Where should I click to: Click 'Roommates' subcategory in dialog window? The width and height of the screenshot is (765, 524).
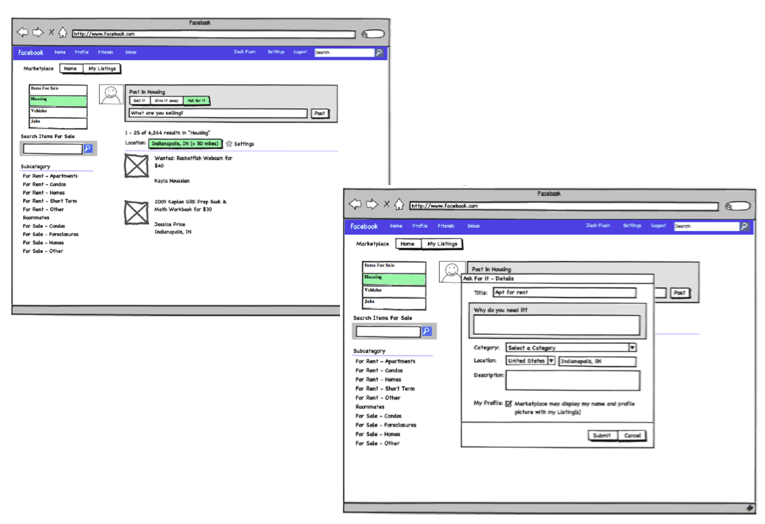[x=370, y=406]
